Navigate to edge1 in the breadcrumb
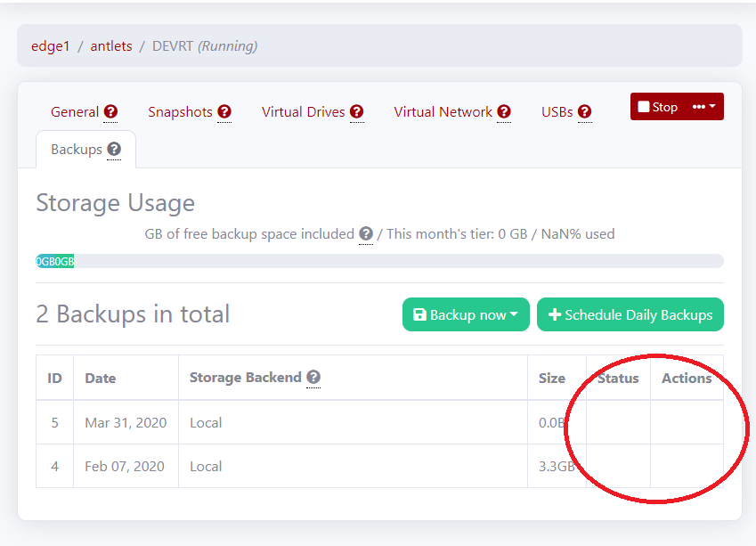This screenshot has width=756, height=546. pos(50,46)
